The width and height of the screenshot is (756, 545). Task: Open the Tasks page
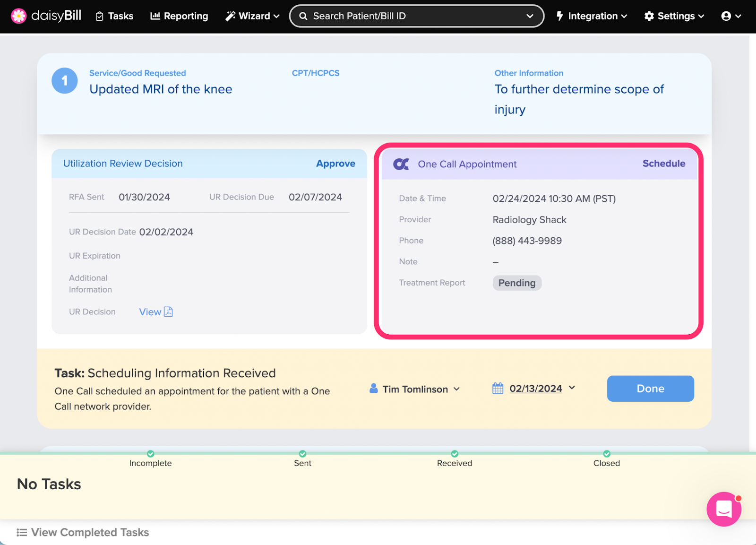pyautogui.click(x=114, y=16)
